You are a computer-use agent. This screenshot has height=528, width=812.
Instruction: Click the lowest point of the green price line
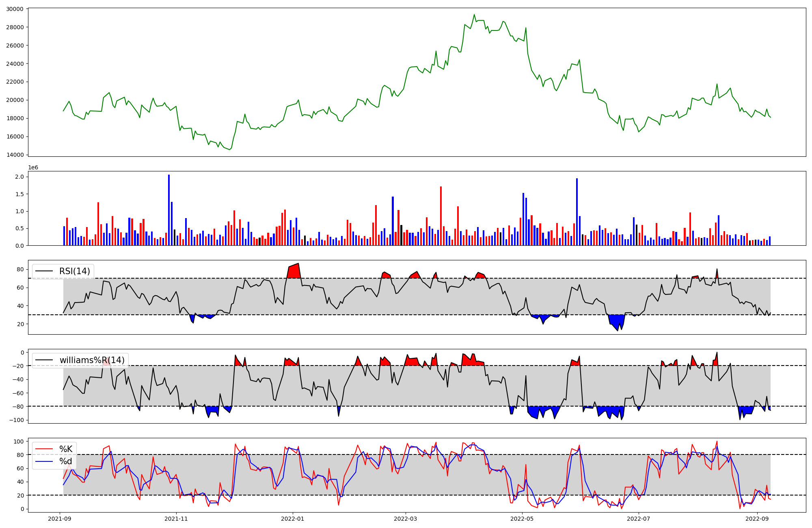click(230, 149)
